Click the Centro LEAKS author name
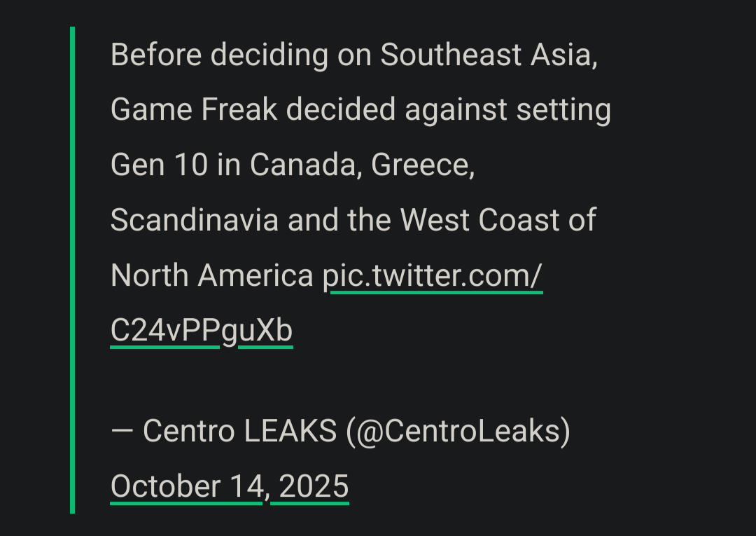The image size is (756, 536). click(240, 432)
